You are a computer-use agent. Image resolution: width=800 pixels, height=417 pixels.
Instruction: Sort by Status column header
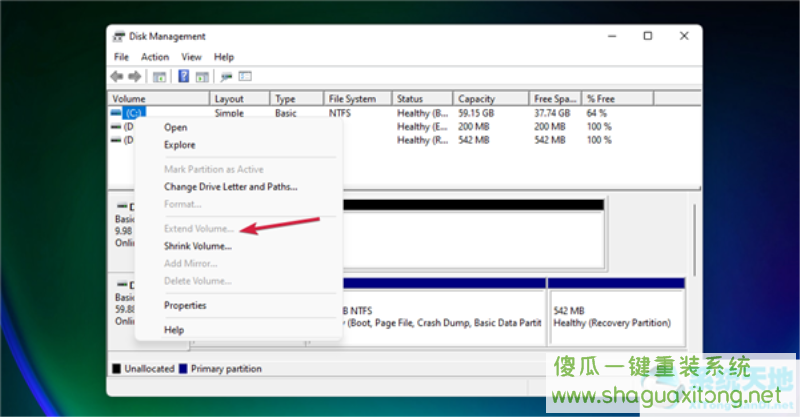pos(422,99)
